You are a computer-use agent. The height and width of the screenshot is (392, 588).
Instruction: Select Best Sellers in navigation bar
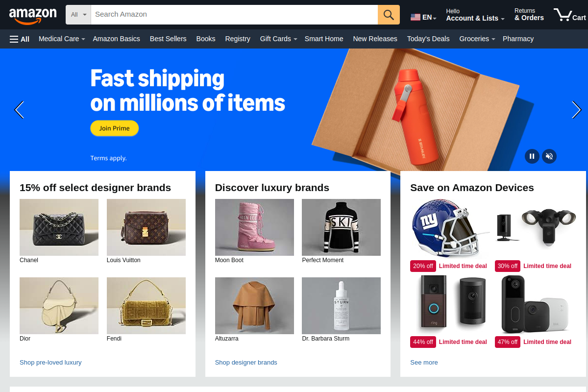(x=168, y=39)
